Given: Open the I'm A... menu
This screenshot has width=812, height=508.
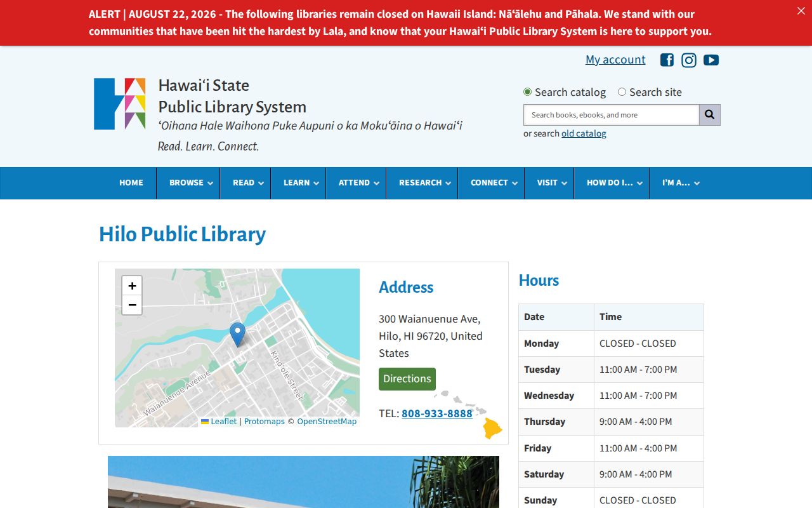Looking at the screenshot, I should click(x=678, y=183).
